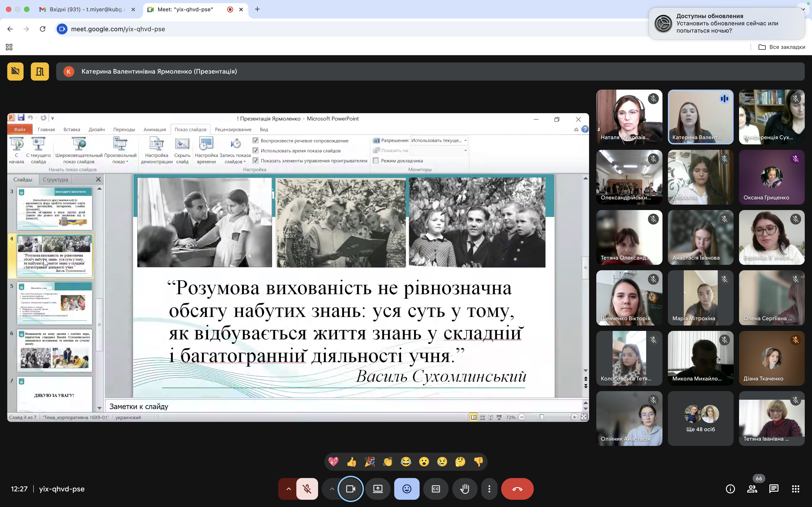
Task: Turn on closed captions
Action: click(x=435, y=489)
